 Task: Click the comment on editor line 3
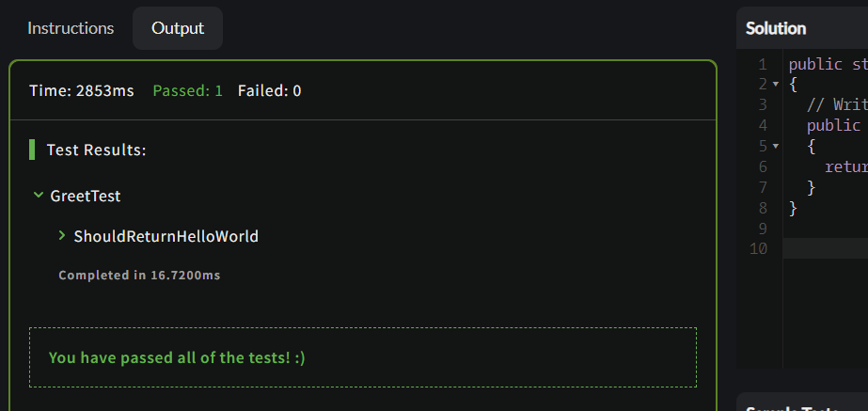coord(837,104)
